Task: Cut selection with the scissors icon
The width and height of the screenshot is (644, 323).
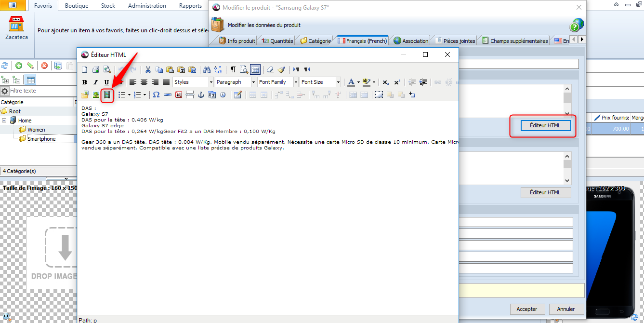Action: pyautogui.click(x=148, y=69)
